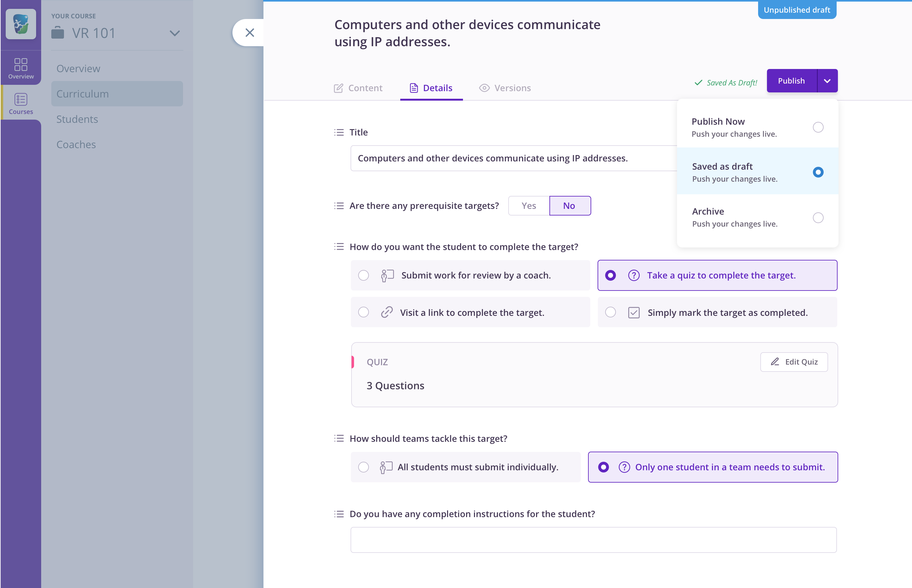Click the checkbox icon for mark as completed
The height and width of the screenshot is (588, 912).
[633, 312]
